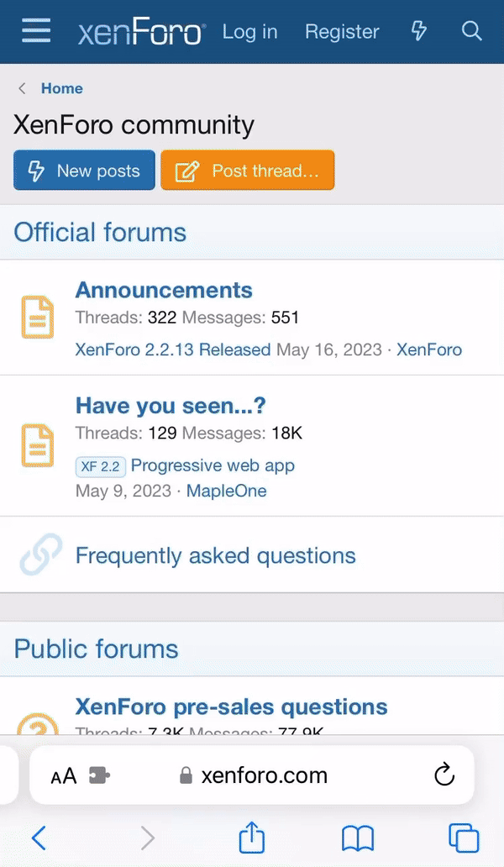The height and width of the screenshot is (867, 504).
Task: Click the XF 2.2 prefix label
Action: [101, 466]
